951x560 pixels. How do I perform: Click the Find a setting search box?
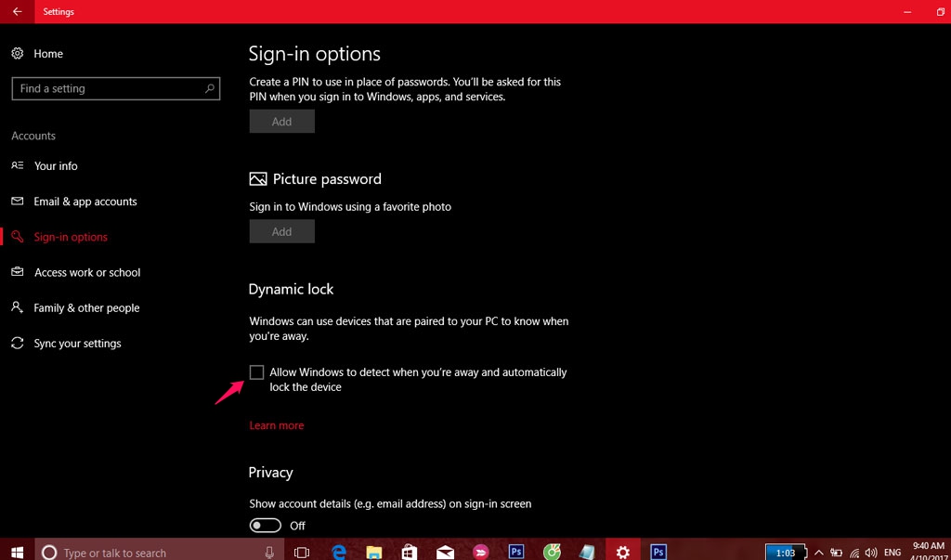(x=107, y=88)
